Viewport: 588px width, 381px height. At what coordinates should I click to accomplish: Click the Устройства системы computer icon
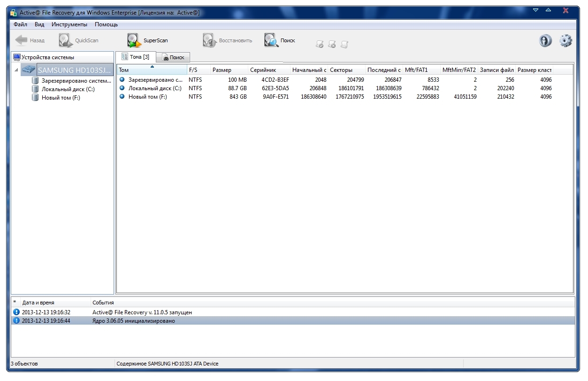point(17,57)
